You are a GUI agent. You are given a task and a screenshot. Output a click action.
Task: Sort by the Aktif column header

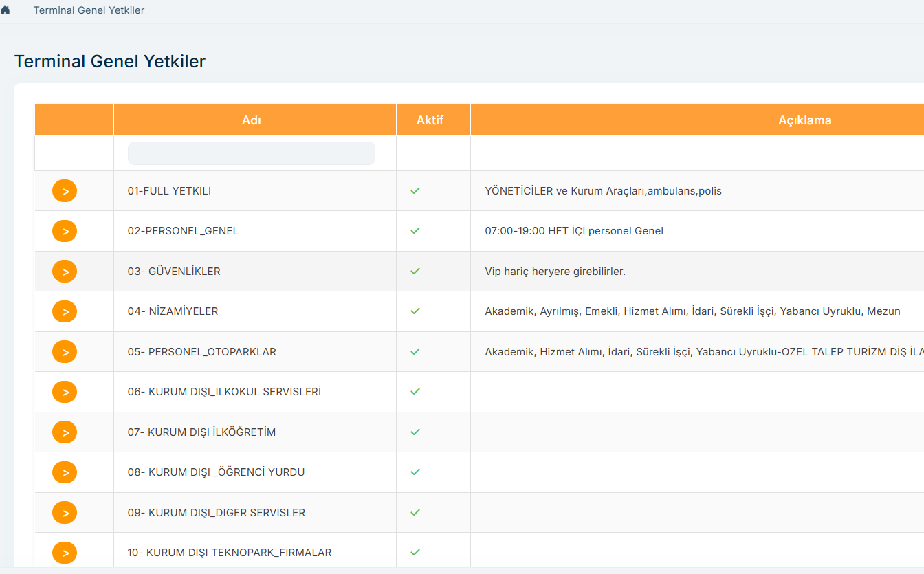tap(430, 120)
